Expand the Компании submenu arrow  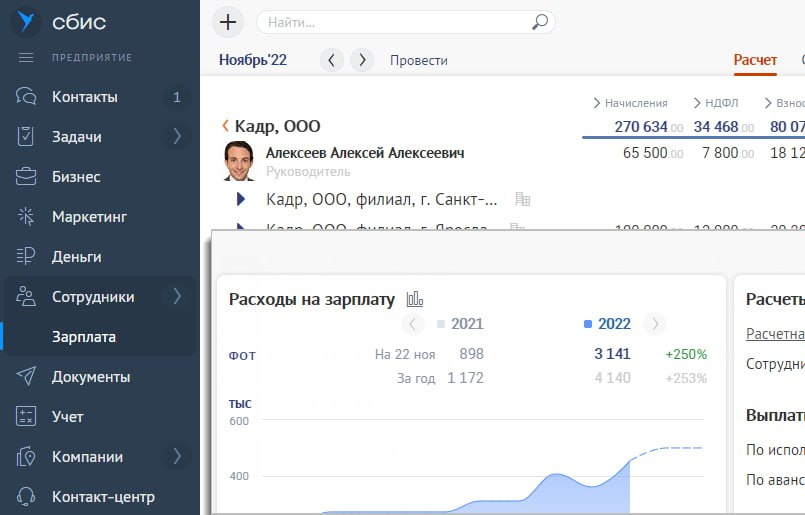click(x=177, y=457)
